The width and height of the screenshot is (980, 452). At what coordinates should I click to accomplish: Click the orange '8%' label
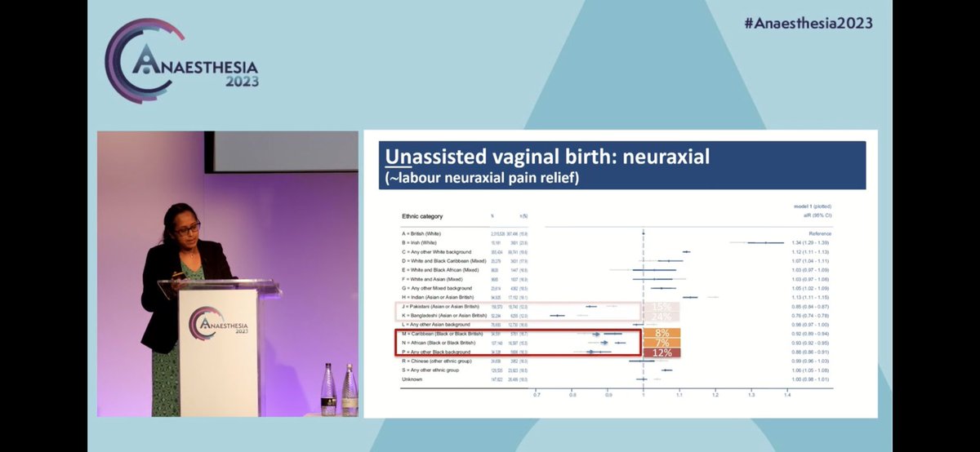[661, 333]
